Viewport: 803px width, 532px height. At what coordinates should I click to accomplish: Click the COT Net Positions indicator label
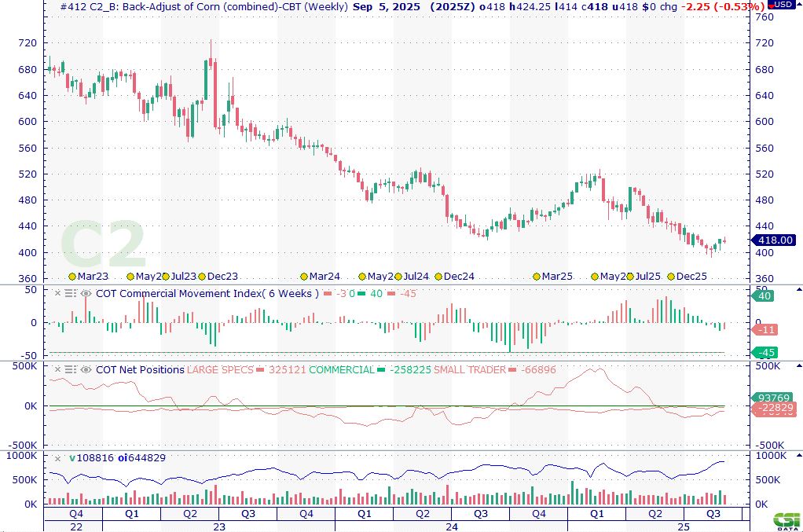(x=140, y=369)
